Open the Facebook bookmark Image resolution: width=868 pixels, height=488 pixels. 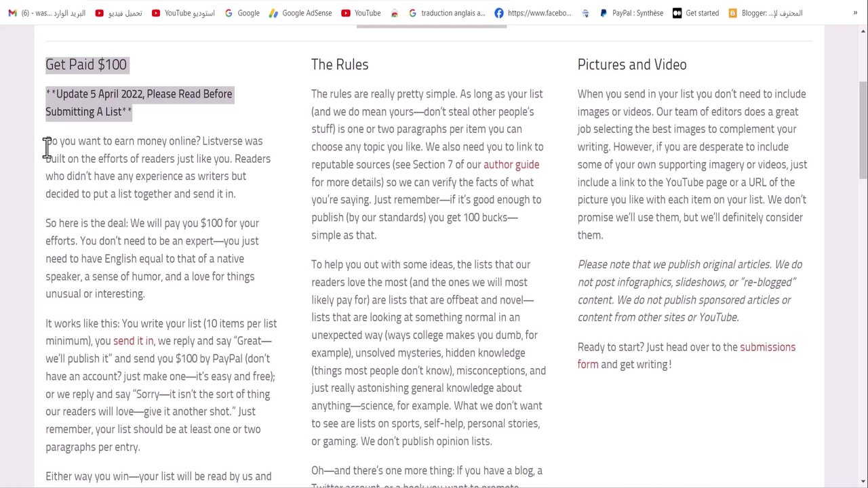(533, 13)
